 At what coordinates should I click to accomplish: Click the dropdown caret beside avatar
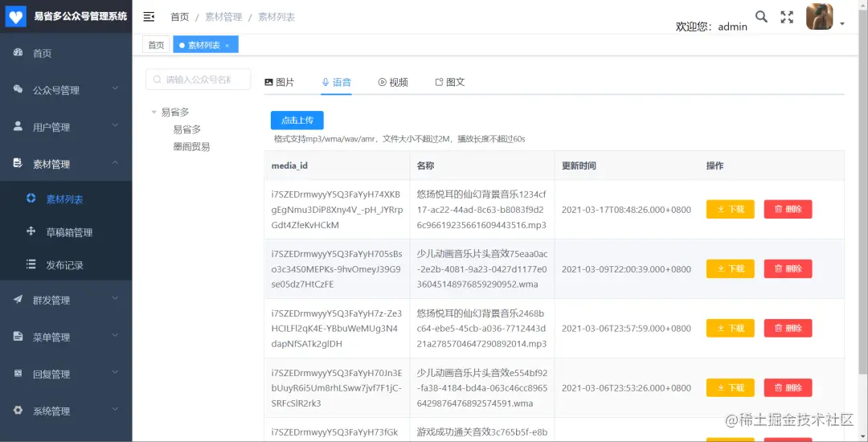coord(842,24)
